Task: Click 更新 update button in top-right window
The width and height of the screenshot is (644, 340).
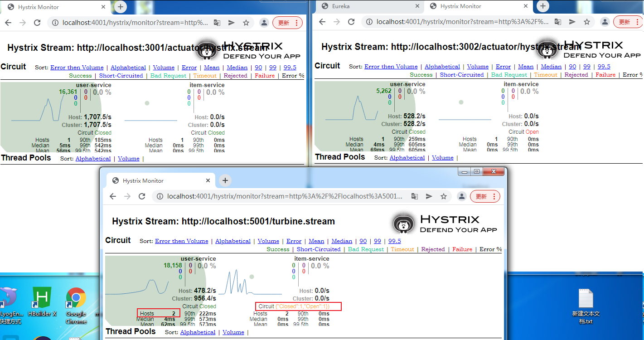Action: 628,22
